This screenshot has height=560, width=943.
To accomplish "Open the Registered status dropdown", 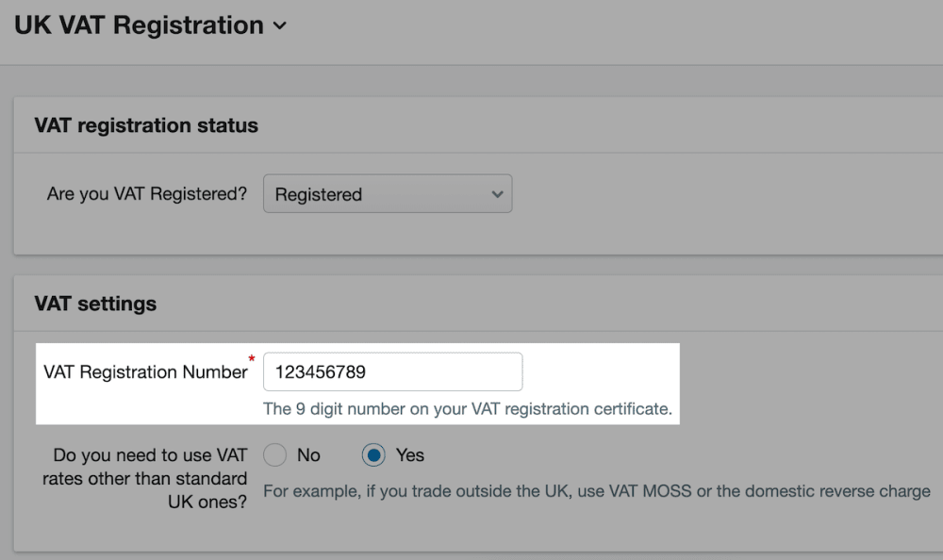I will pos(387,194).
